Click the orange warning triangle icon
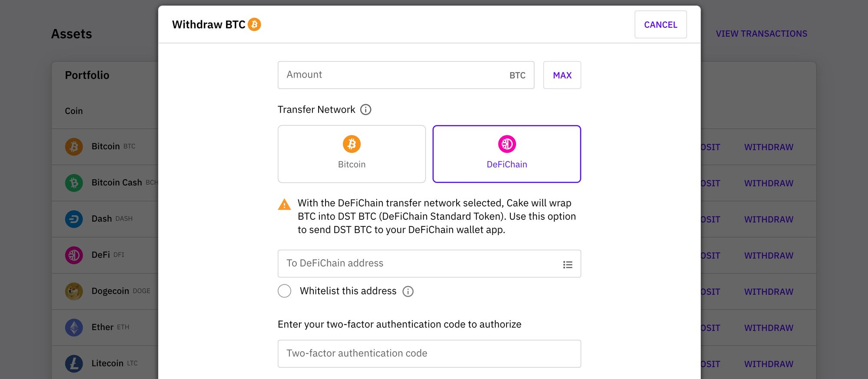 pyautogui.click(x=284, y=204)
